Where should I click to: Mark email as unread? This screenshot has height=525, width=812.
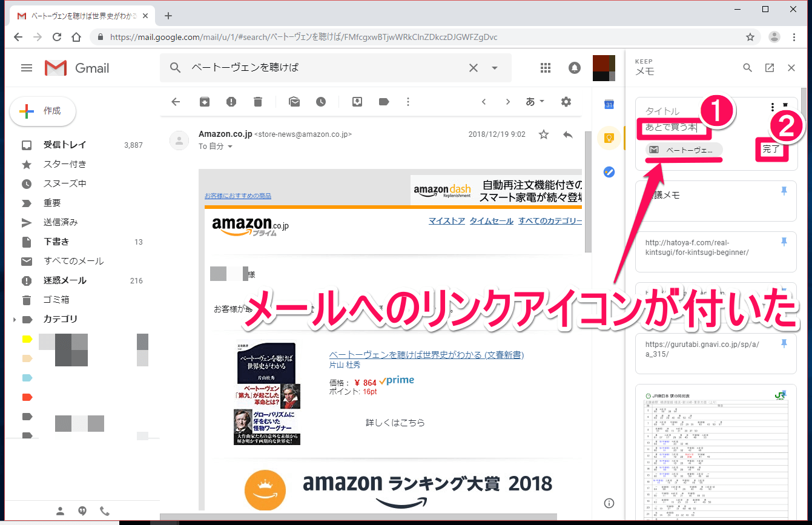coord(294,102)
